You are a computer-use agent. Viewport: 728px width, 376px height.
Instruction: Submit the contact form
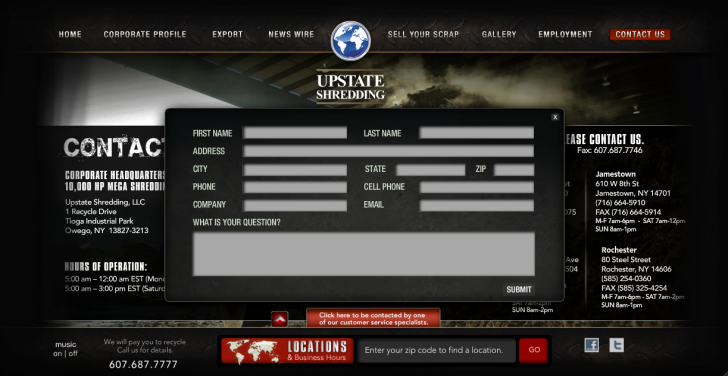click(x=519, y=290)
